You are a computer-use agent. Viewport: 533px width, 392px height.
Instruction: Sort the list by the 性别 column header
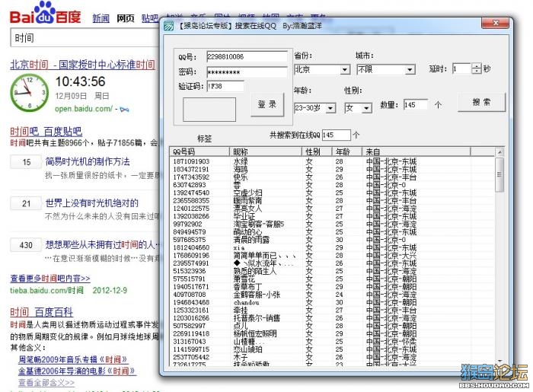coord(317,151)
